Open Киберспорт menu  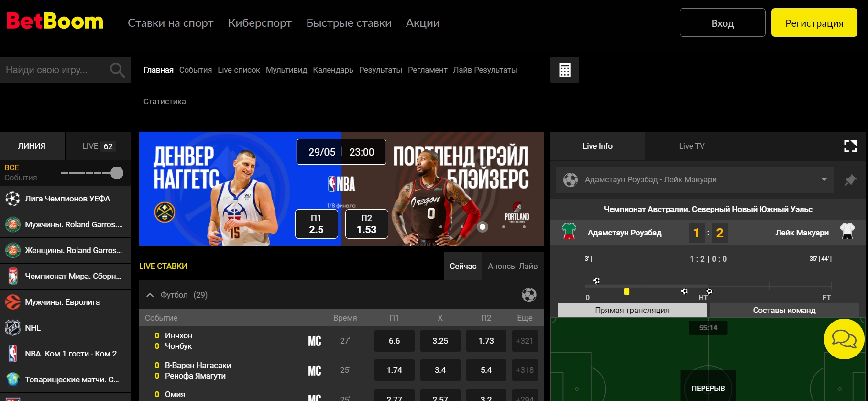[260, 23]
